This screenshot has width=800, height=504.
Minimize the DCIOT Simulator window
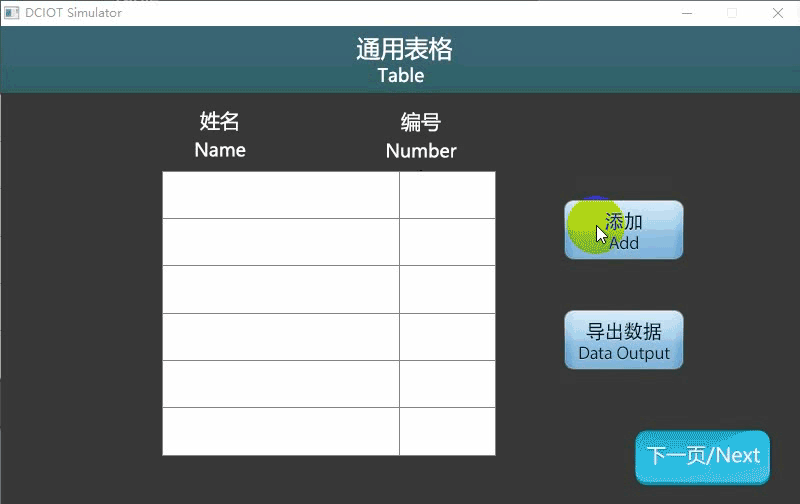(687, 13)
